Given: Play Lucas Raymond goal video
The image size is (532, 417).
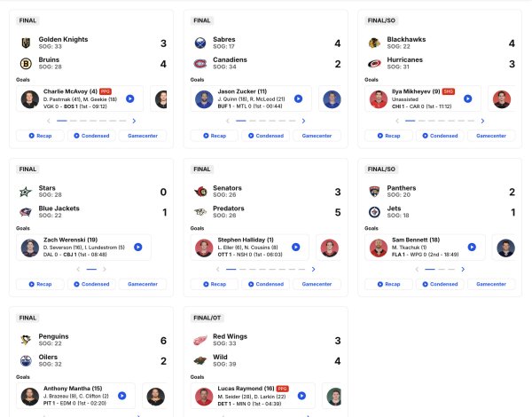Looking at the screenshot, I should point(304,397).
